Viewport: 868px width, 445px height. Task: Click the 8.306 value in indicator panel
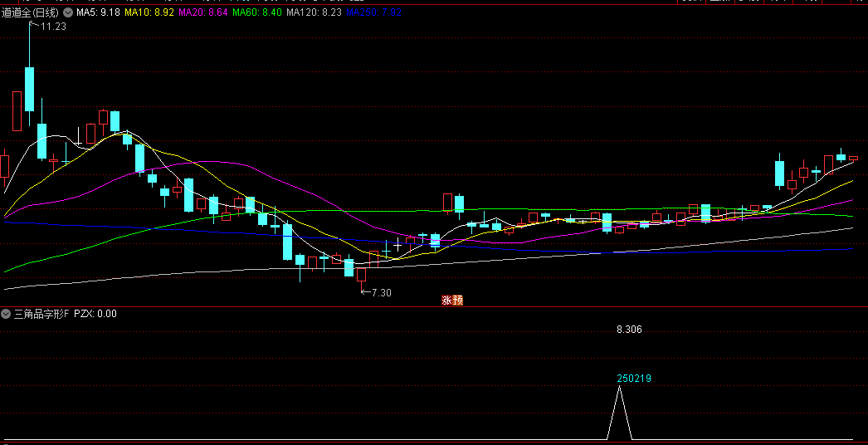tap(629, 330)
